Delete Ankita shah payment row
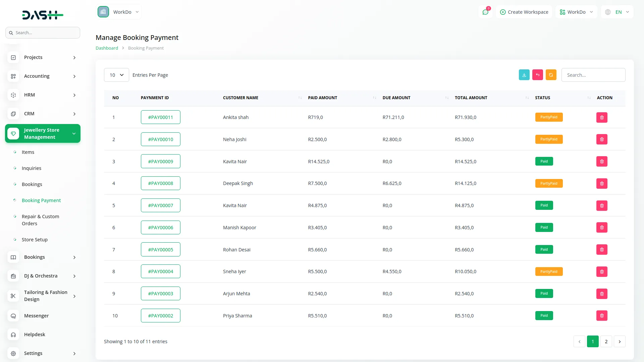 (x=602, y=117)
